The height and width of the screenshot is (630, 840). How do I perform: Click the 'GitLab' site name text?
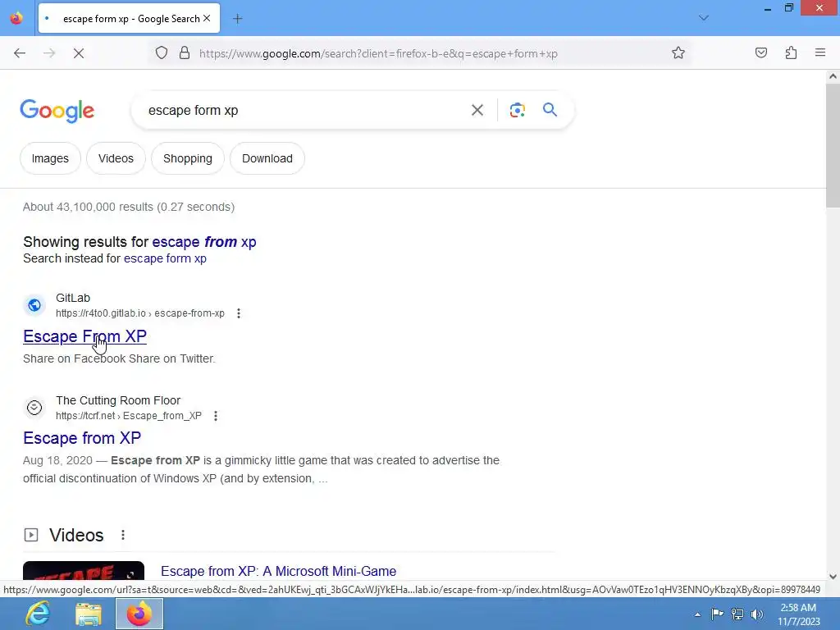[73, 298]
